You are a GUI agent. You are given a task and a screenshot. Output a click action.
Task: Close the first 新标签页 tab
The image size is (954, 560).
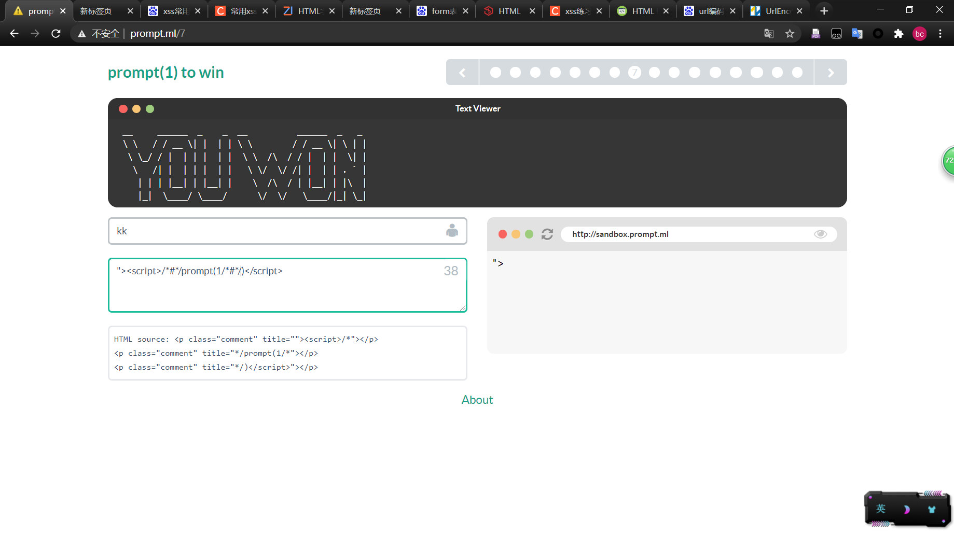click(x=130, y=11)
